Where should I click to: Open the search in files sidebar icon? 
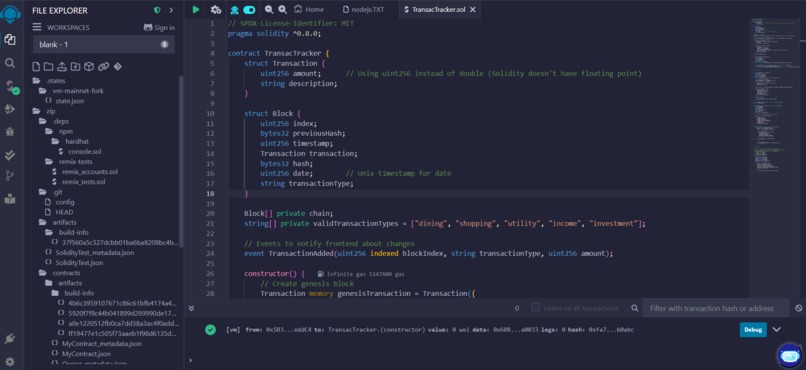pos(9,63)
